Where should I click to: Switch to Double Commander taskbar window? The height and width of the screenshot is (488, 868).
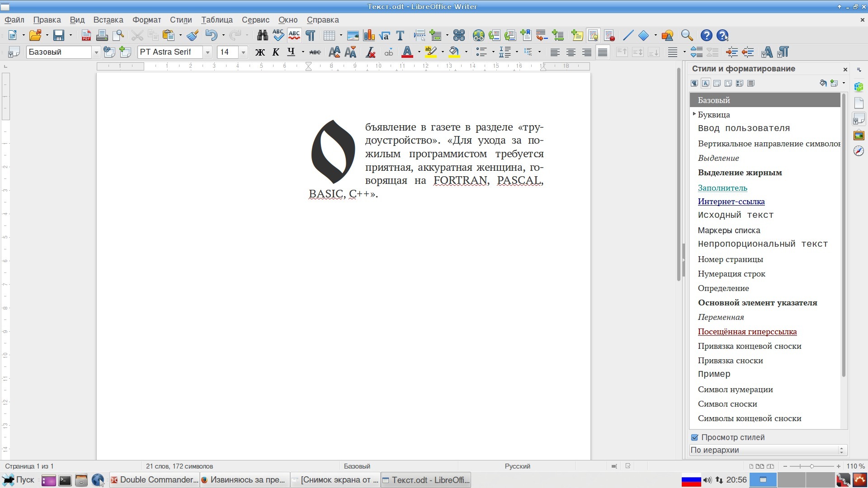pos(155,480)
